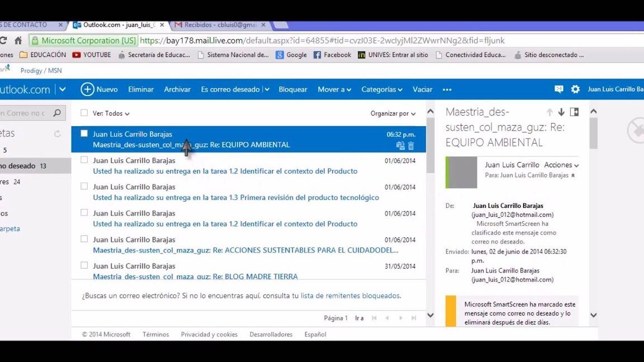
Task: Go to the browser home page icon
Action: 18,40
